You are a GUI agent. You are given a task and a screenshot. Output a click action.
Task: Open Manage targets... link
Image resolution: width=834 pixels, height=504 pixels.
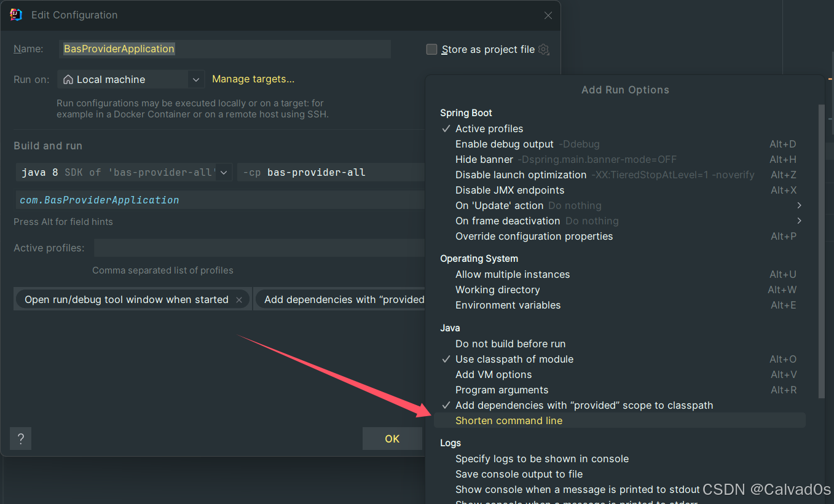point(253,79)
